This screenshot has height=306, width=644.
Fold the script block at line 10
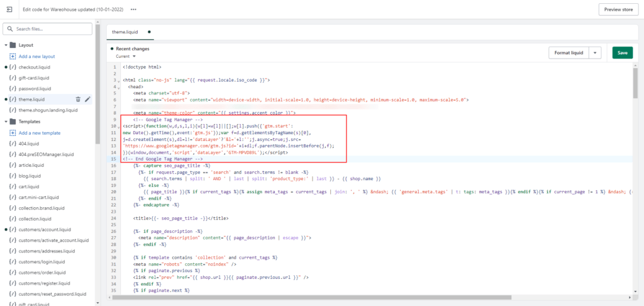pyautogui.click(x=119, y=127)
